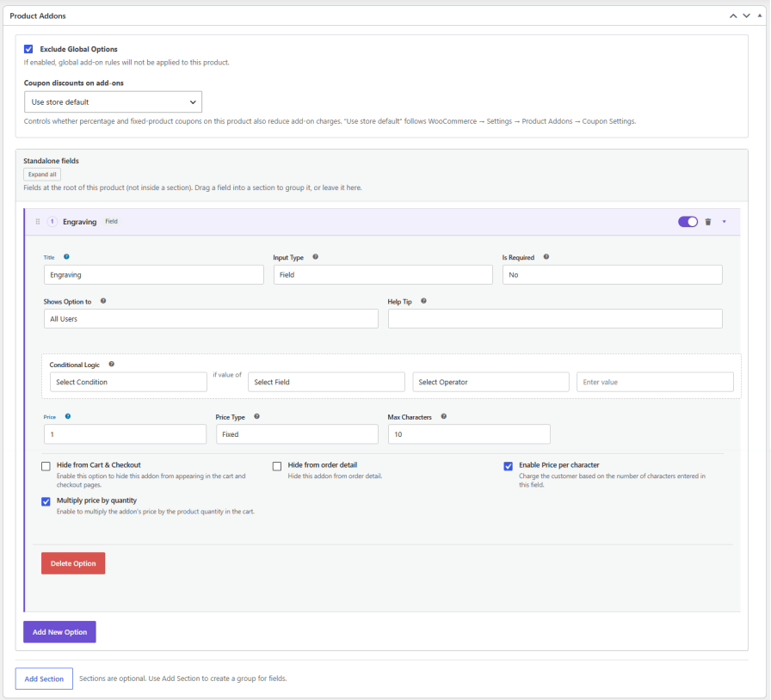Click the Shows Option to help icon
The height and width of the screenshot is (700, 771).
103,301
